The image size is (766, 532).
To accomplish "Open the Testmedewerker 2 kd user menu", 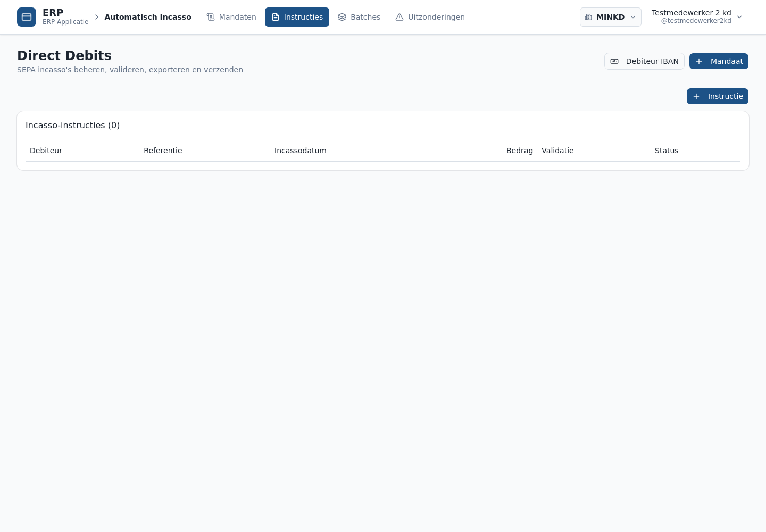I will [x=697, y=17].
